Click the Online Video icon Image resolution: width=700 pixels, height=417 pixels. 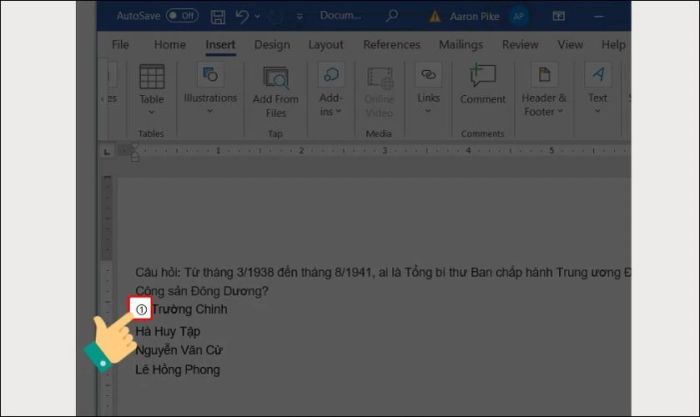[379, 78]
